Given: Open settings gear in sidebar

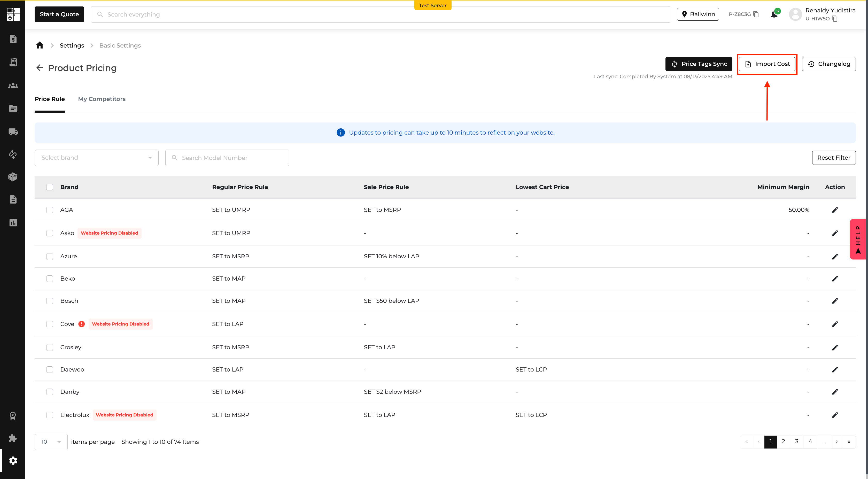Looking at the screenshot, I should point(13,460).
